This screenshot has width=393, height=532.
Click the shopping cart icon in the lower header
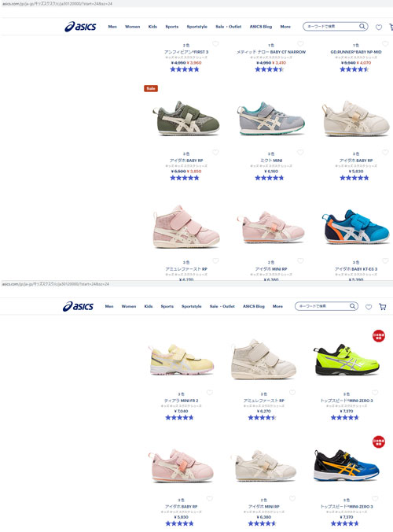[383, 307]
